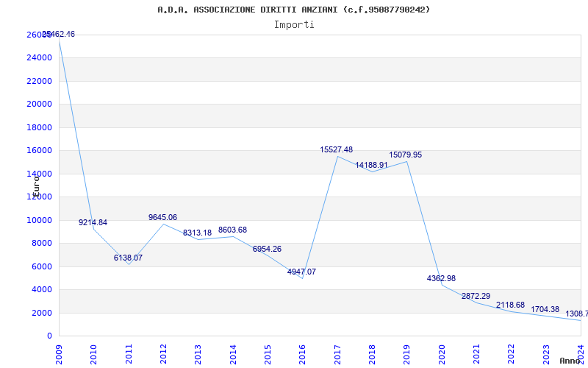Click the 2019 x-axis year label

(x=407, y=355)
